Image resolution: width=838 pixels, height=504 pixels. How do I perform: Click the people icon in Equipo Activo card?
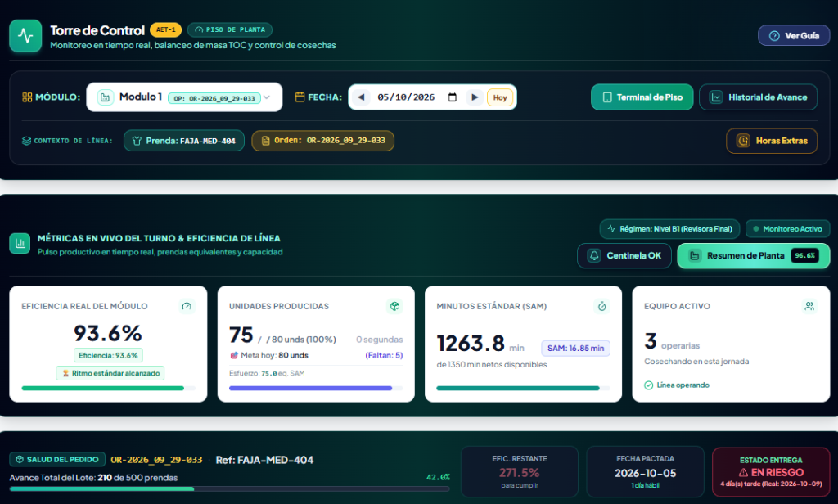[809, 306]
